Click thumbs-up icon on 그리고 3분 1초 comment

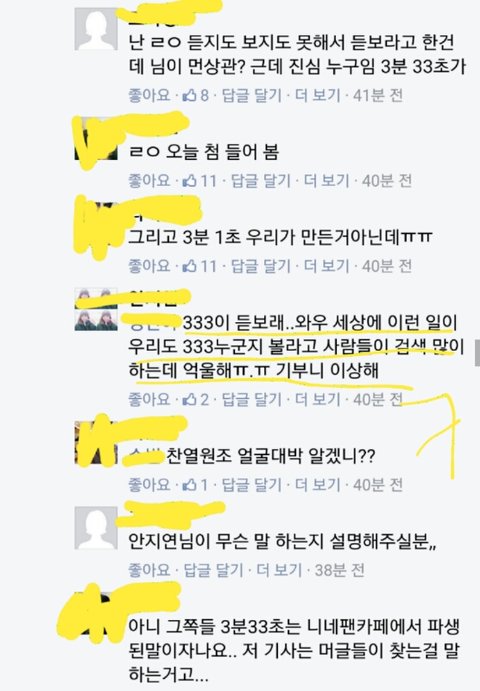[x=190, y=266]
